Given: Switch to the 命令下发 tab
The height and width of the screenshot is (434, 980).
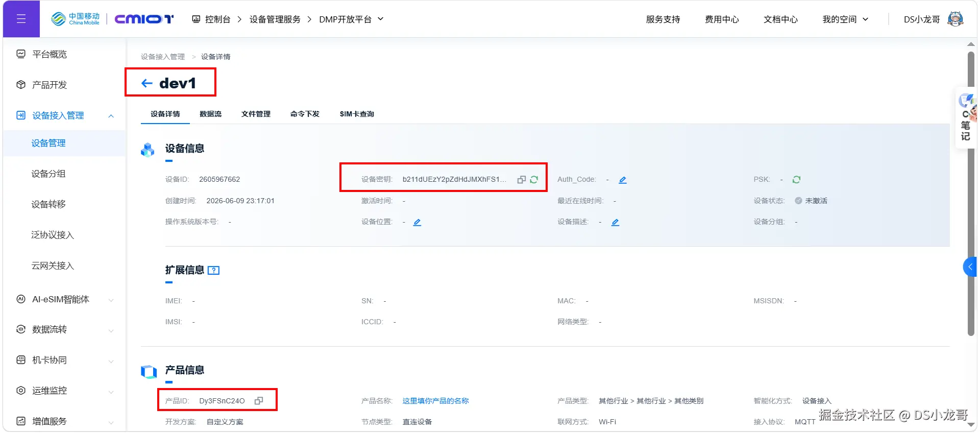Looking at the screenshot, I should click(x=305, y=114).
